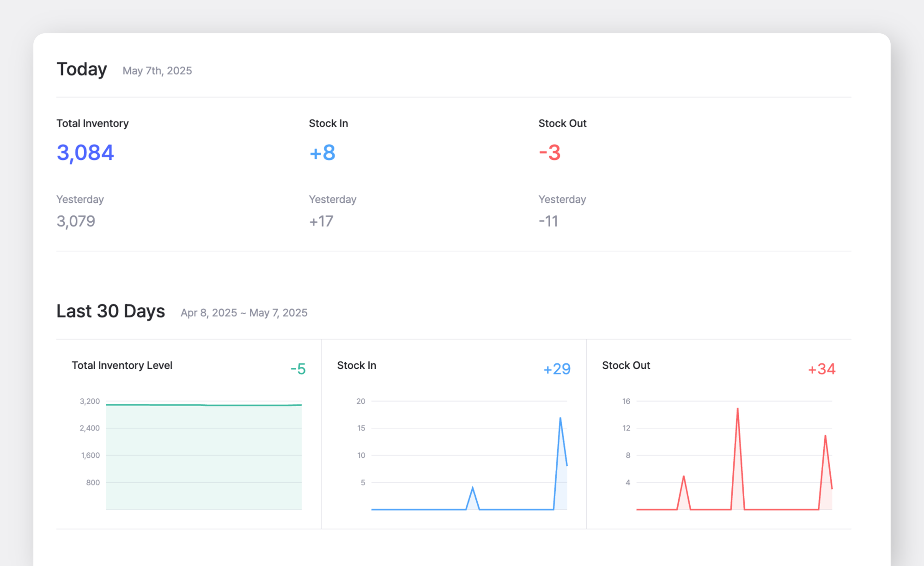Click the Total Inventory value 3,084
The height and width of the screenshot is (566, 924).
(x=85, y=152)
